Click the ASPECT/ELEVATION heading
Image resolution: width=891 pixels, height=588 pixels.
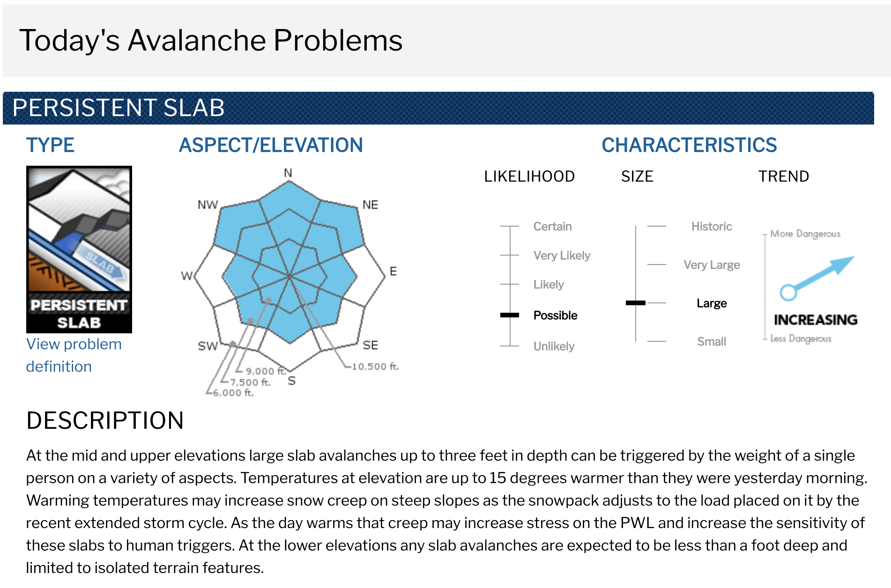(x=271, y=145)
